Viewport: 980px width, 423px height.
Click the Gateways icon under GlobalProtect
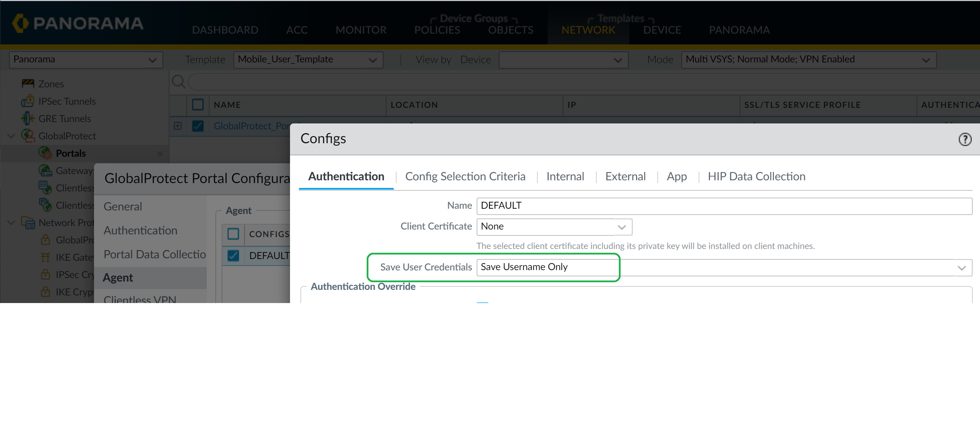[x=46, y=171]
